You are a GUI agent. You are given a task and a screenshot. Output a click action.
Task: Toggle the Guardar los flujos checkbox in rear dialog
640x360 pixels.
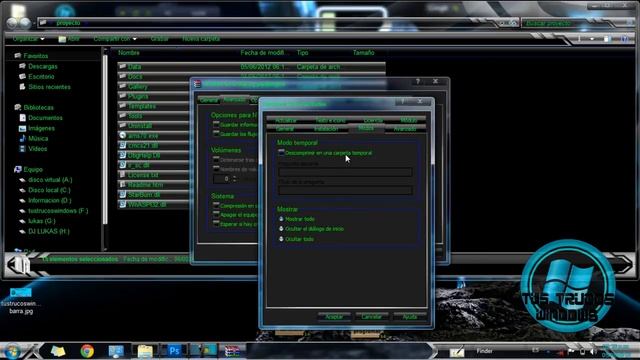point(216,133)
